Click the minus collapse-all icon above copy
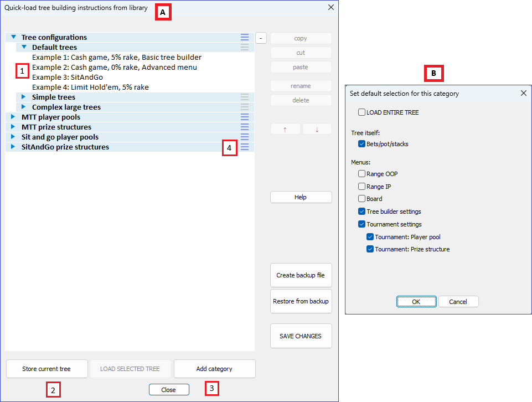Viewport: 532px width, 402px height. (x=260, y=38)
